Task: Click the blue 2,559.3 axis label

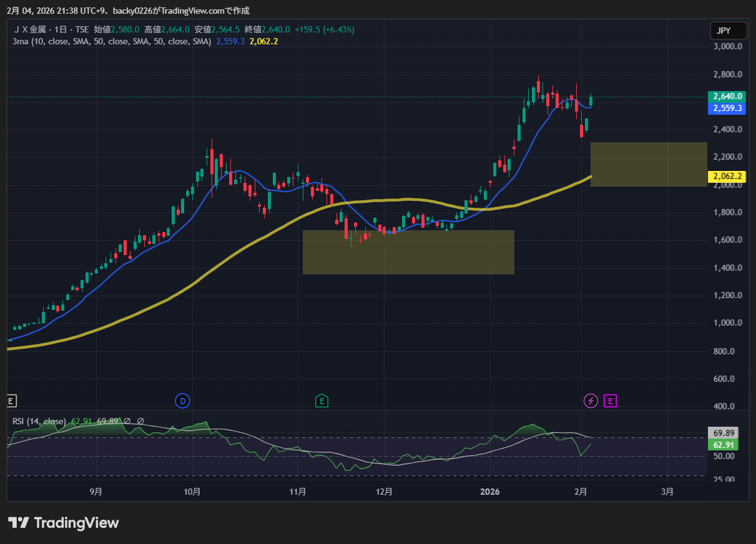Action: [x=727, y=108]
